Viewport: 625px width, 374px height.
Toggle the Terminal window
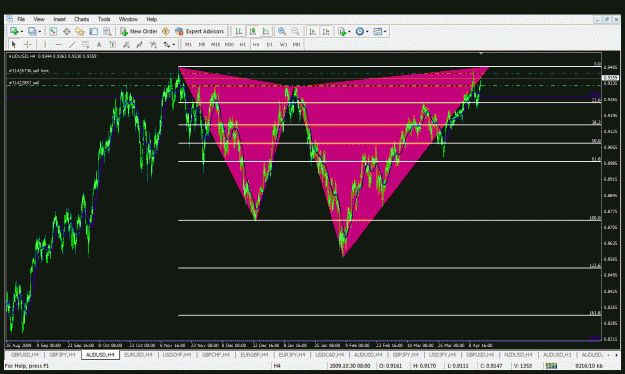pos(93,31)
